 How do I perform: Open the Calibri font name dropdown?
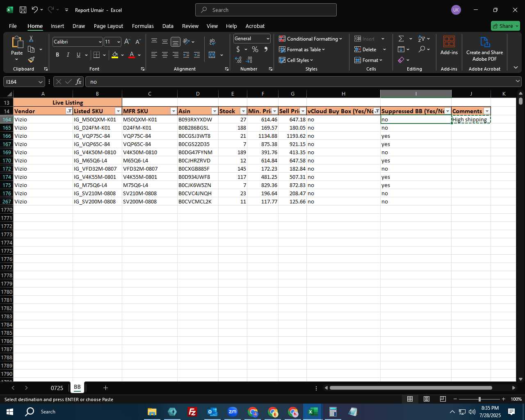coord(100,42)
